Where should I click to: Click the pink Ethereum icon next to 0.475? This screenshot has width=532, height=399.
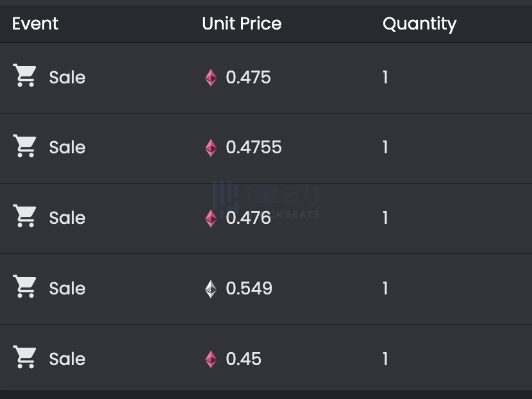coord(211,78)
